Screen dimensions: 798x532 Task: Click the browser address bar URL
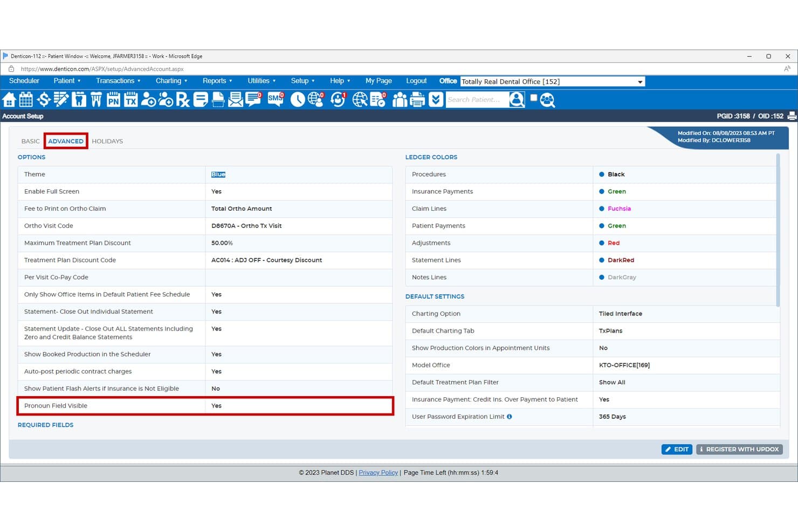pos(102,69)
